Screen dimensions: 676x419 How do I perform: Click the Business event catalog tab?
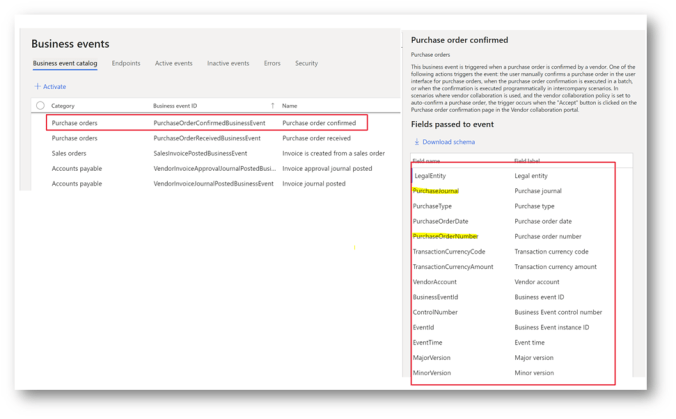tap(65, 63)
